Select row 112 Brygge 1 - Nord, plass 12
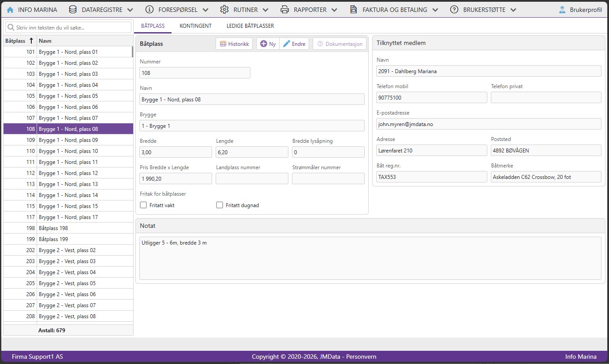The image size is (609, 364). click(68, 173)
